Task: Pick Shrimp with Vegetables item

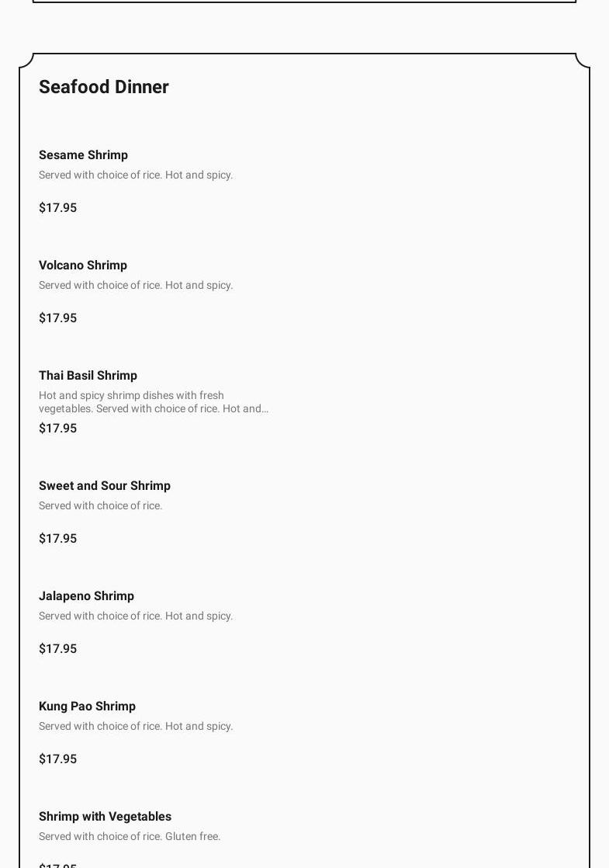Action: point(105,817)
